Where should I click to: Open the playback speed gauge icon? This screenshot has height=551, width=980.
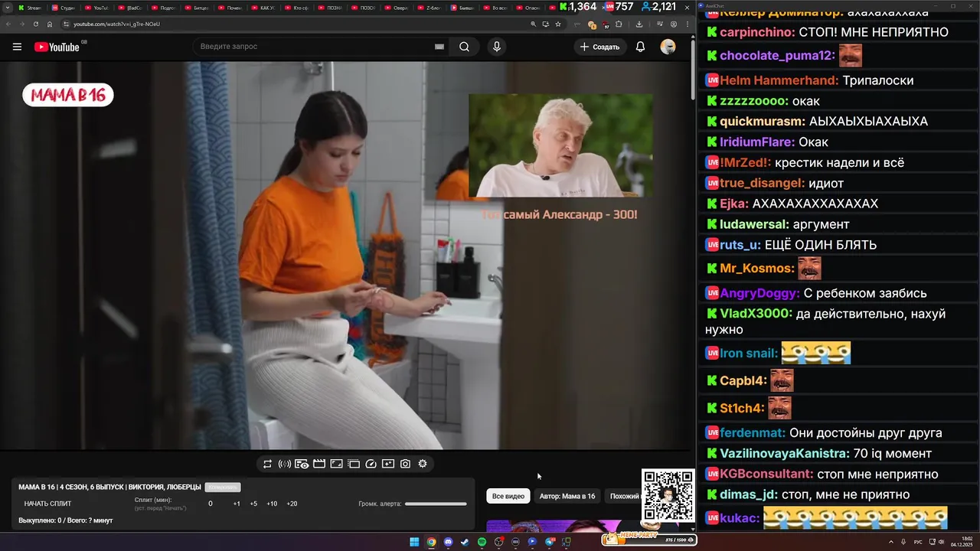(x=371, y=464)
